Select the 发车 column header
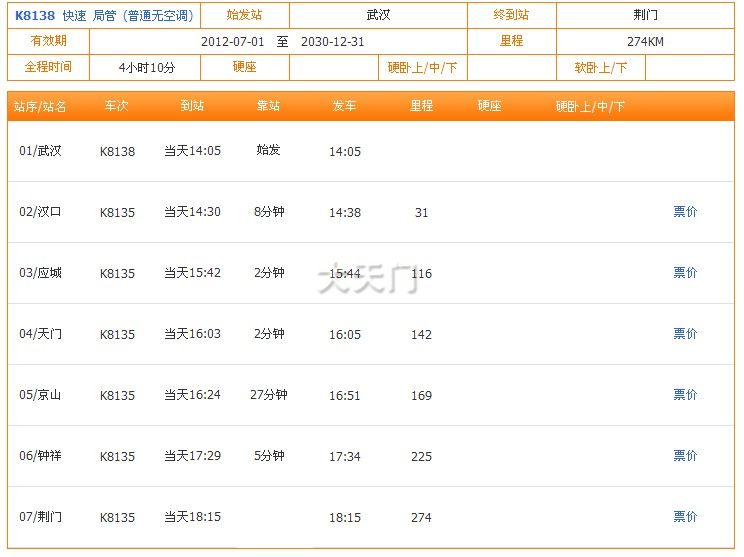This screenshot has width=744, height=557. click(x=344, y=106)
